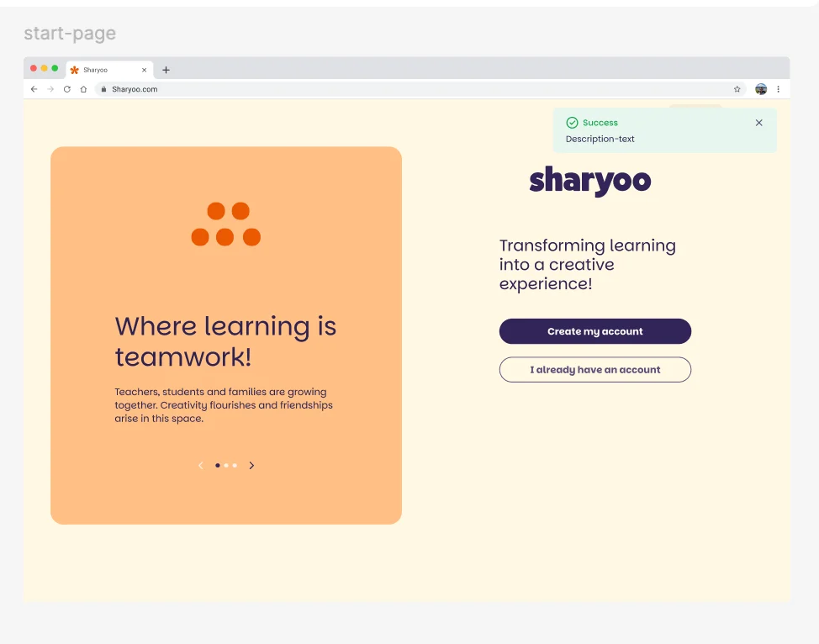The image size is (819, 644).
Task: Click the 'Description-text' notification message
Action: click(x=600, y=139)
